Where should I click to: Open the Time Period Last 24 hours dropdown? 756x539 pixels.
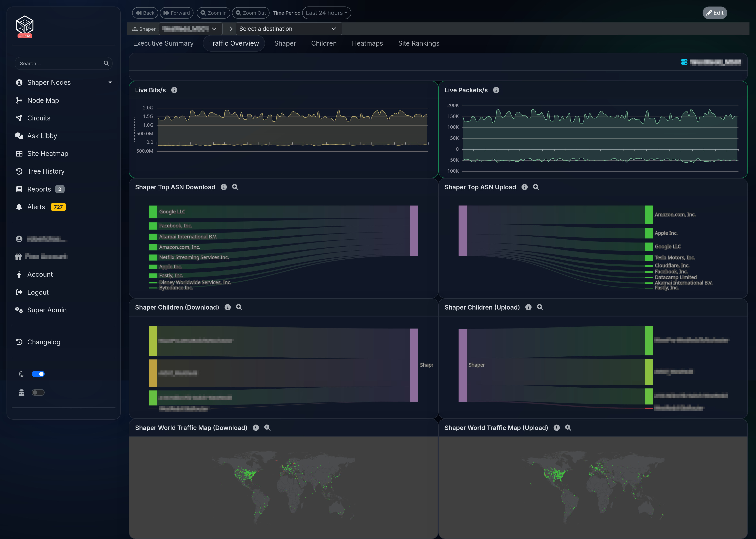click(326, 13)
